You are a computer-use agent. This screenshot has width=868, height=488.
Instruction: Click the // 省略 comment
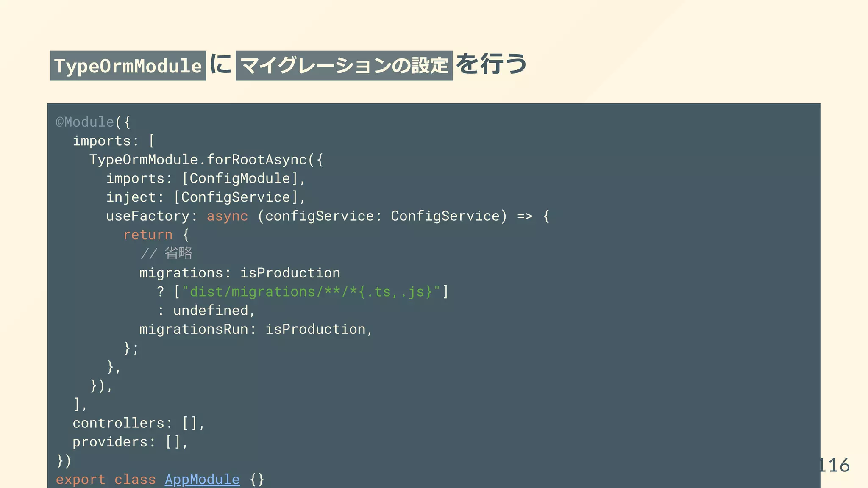coord(166,253)
